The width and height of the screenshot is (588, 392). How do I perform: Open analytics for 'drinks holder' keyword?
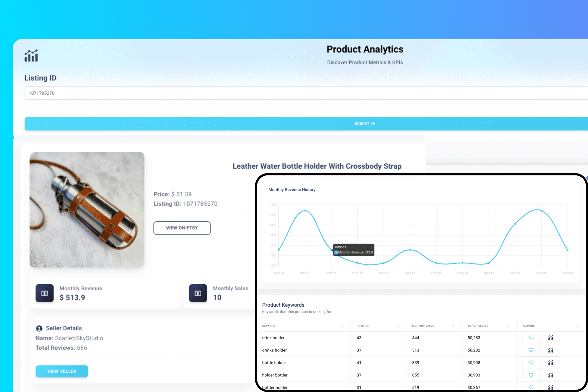pyautogui.click(x=550, y=350)
